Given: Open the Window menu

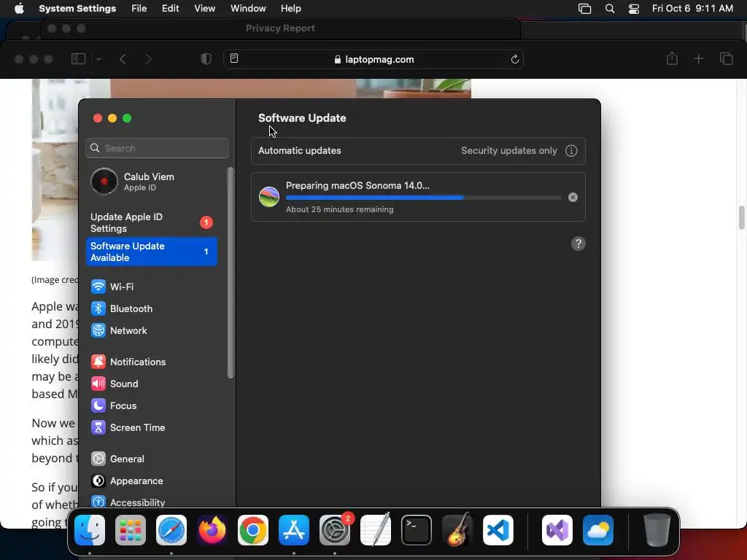Looking at the screenshot, I should (248, 9).
